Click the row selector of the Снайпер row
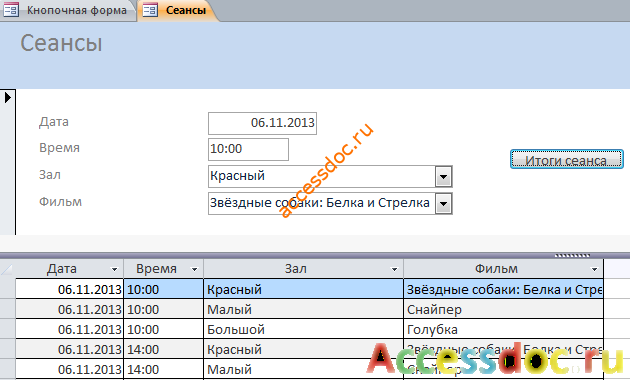The width and height of the screenshot is (630, 380). click(8, 309)
